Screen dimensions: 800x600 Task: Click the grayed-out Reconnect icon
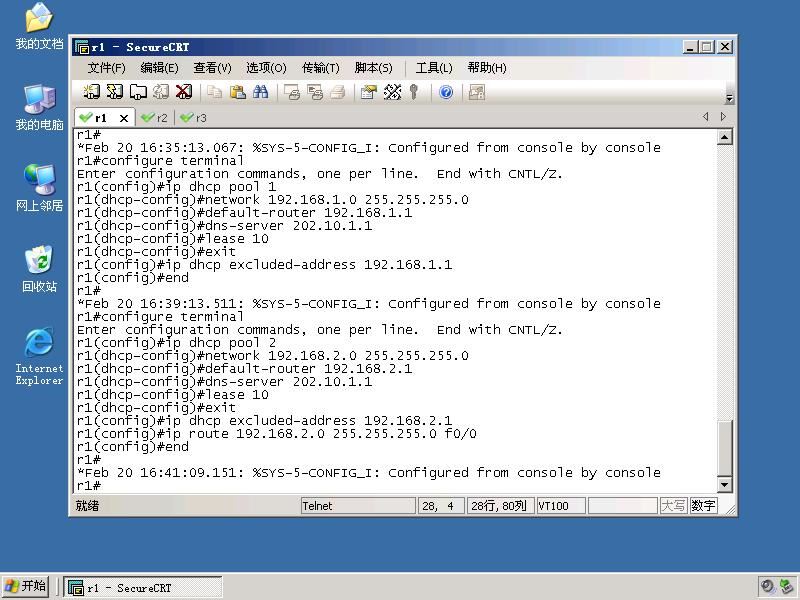tap(161, 92)
